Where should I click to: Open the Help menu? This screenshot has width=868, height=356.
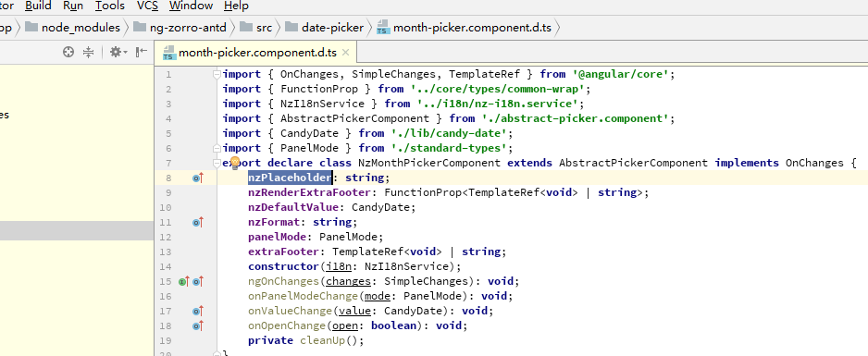pyautogui.click(x=236, y=6)
